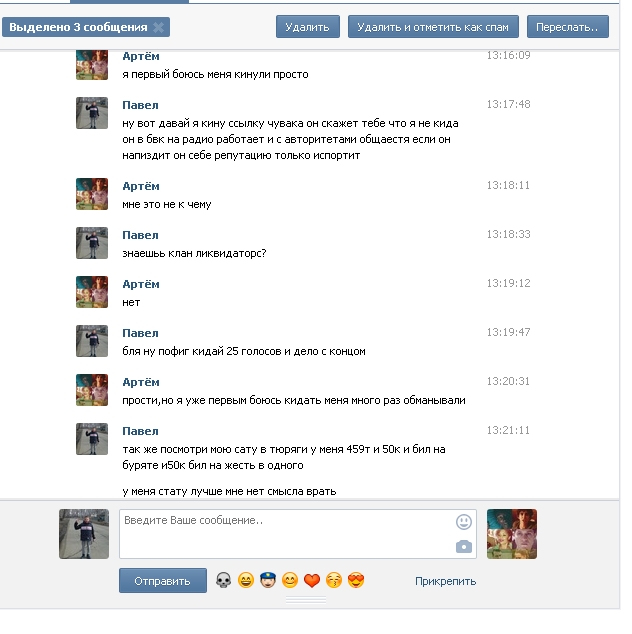Insert the heart-eyes emoji
Image resolution: width=632 pixels, height=634 pixels.
356,580
